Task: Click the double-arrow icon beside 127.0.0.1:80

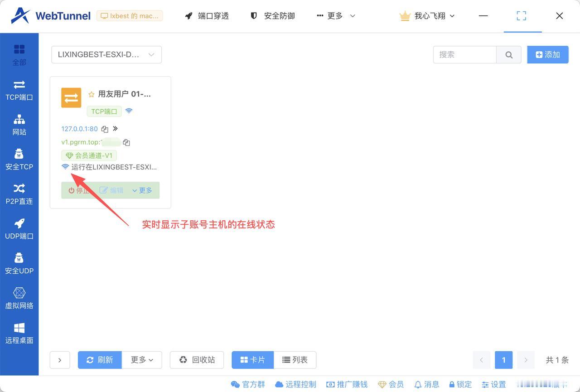Action: [x=115, y=129]
